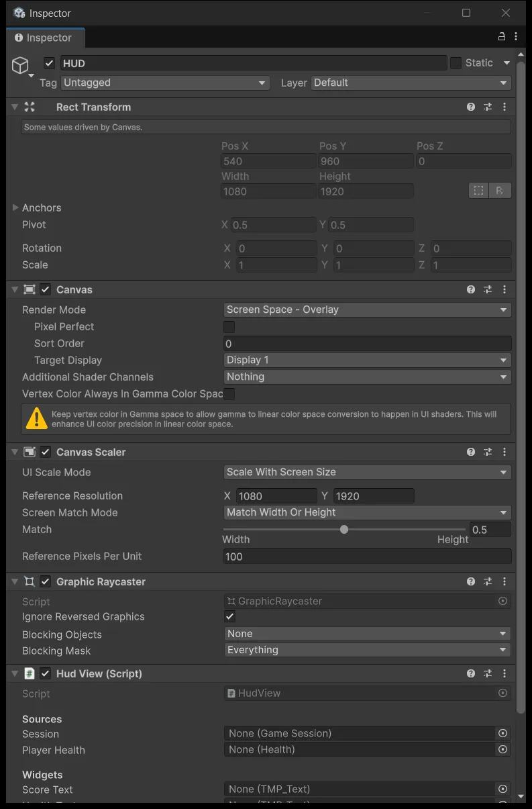Click the Match value field 0.5

[490, 530]
